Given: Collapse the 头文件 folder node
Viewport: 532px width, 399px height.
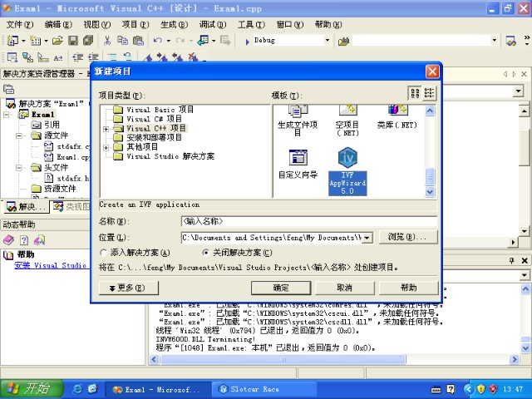Looking at the screenshot, I should point(19,168).
